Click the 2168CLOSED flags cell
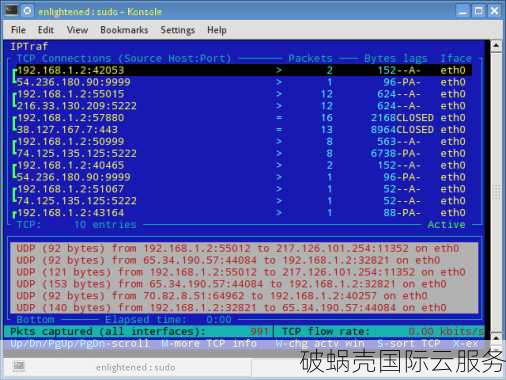 pos(402,118)
